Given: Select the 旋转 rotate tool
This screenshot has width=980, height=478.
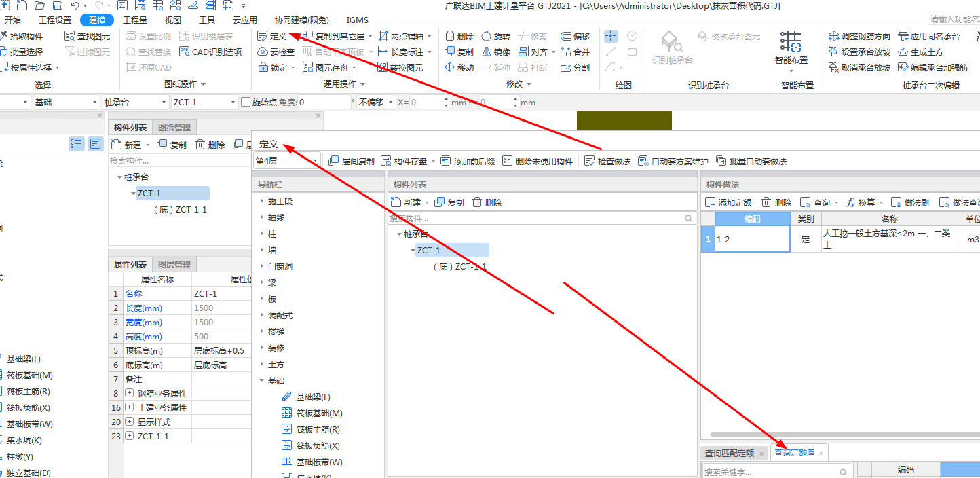Looking at the screenshot, I should (x=495, y=36).
